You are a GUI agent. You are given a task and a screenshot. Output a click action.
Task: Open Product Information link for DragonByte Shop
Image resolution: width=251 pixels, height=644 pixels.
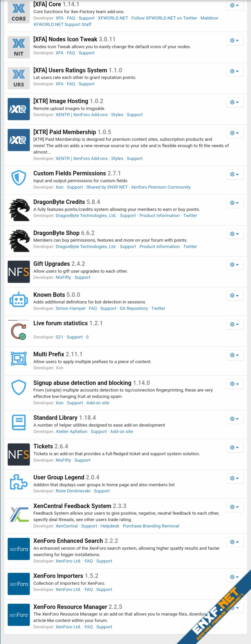[159, 246]
